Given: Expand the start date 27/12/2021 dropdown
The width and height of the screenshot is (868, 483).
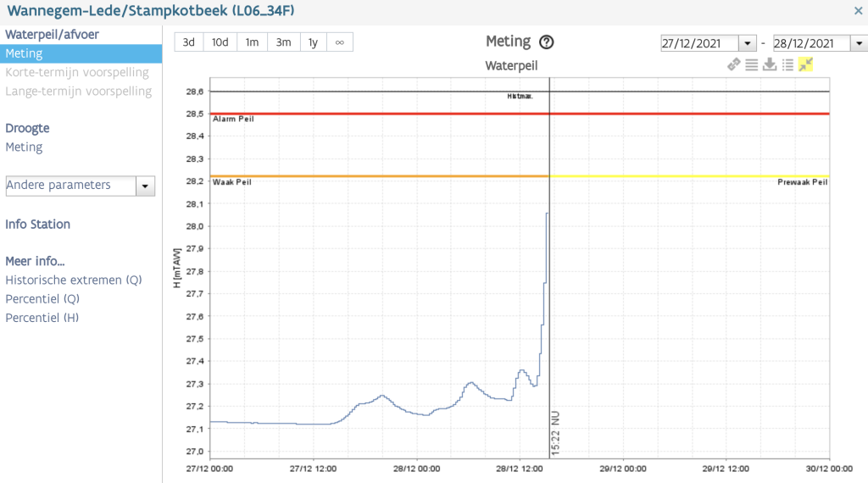Looking at the screenshot, I should (748, 43).
